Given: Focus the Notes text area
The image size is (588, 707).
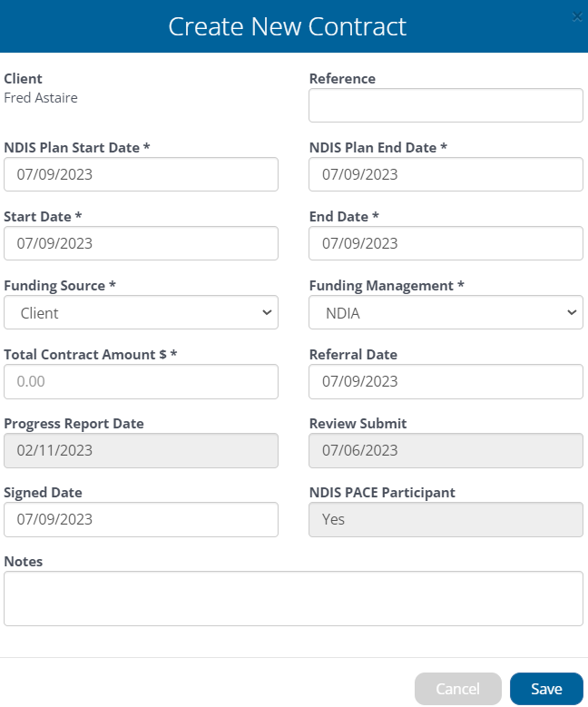Looking at the screenshot, I should coord(294,599).
